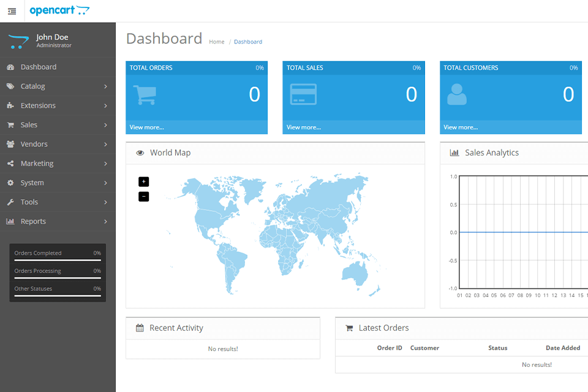588x392 pixels.
Task: Expand the Catalog menu chevron
Action: coord(105,86)
